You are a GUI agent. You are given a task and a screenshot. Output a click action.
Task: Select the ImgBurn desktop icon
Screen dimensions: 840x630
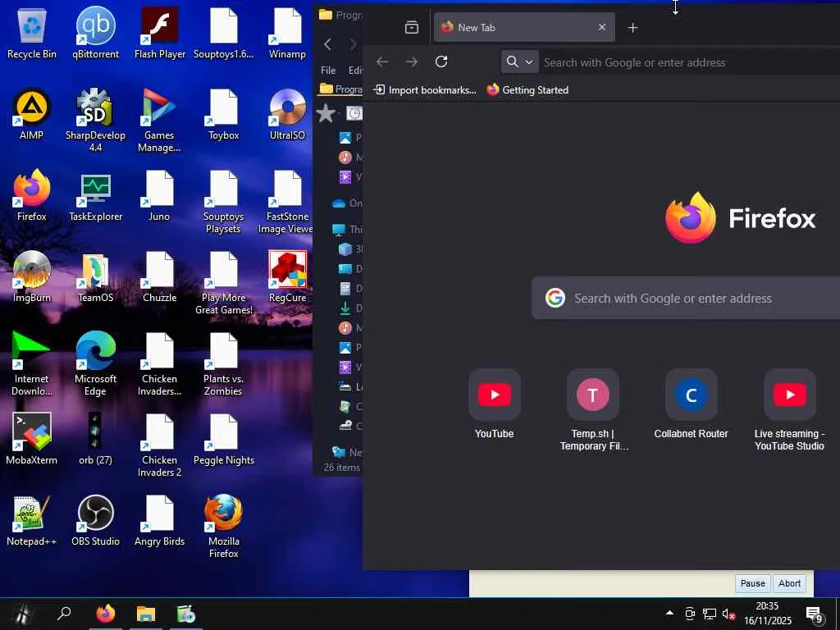coord(32,276)
